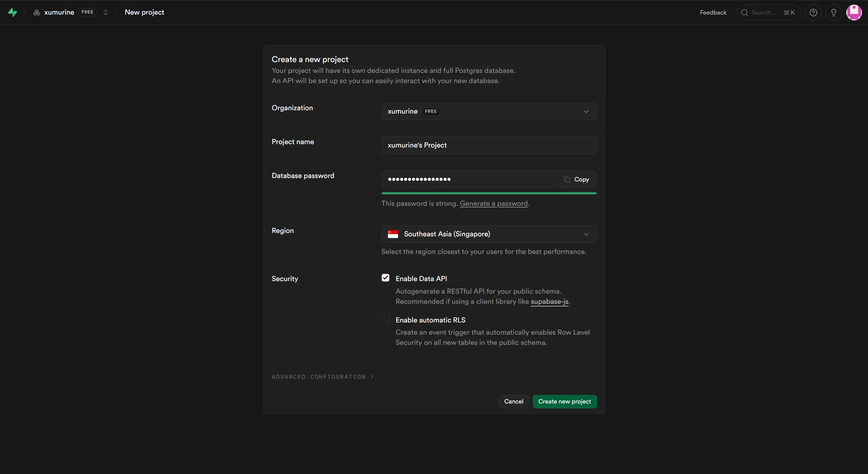The image size is (868, 474).
Task: Open the Organization dropdown
Action: tap(489, 112)
